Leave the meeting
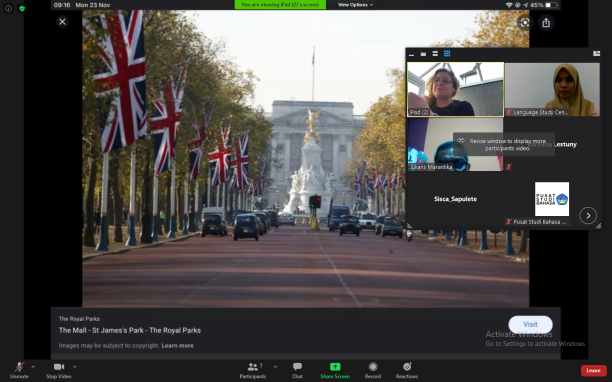This screenshot has height=382, width=612. point(593,370)
